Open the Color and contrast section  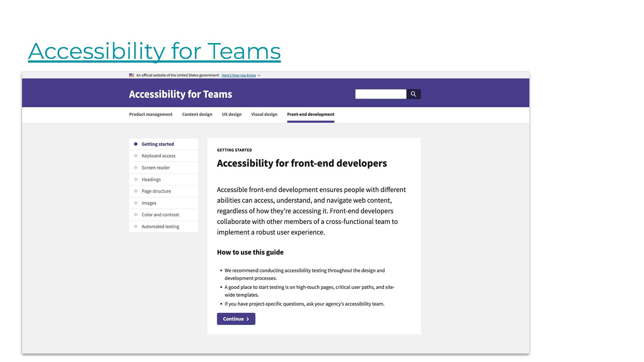pyautogui.click(x=160, y=215)
